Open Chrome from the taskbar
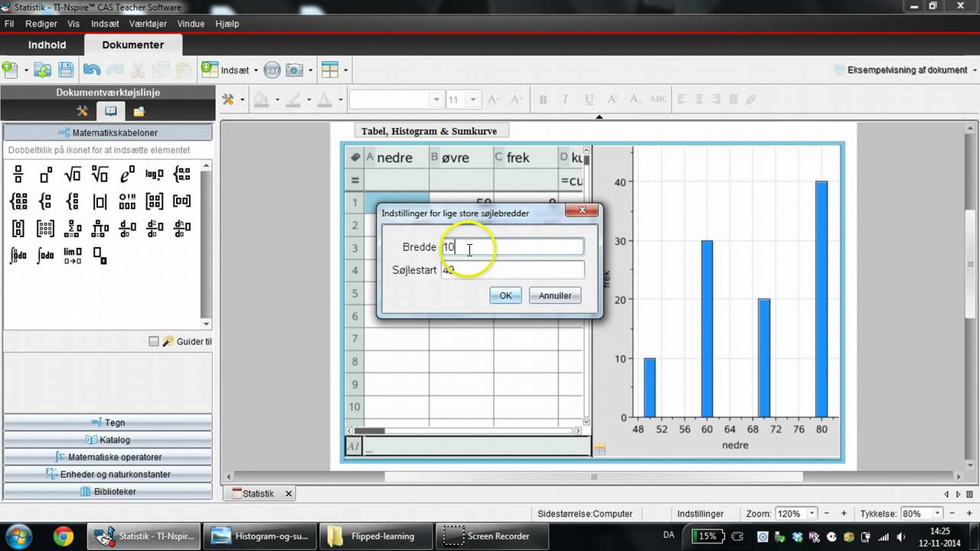980x551 pixels. (64, 536)
